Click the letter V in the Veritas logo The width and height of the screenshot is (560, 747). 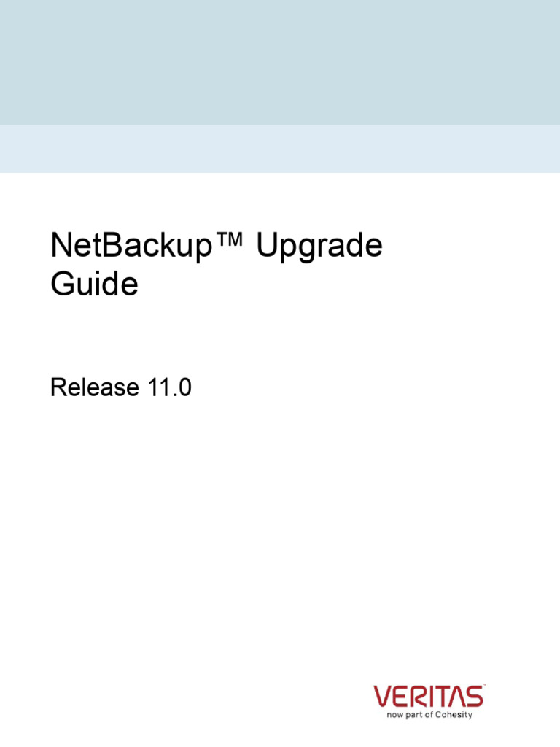click(x=384, y=697)
